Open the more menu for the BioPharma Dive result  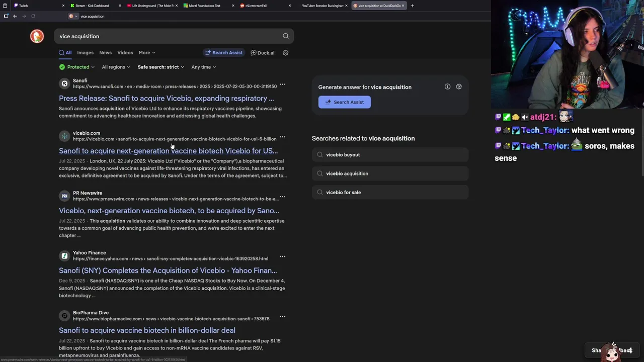[282, 316]
